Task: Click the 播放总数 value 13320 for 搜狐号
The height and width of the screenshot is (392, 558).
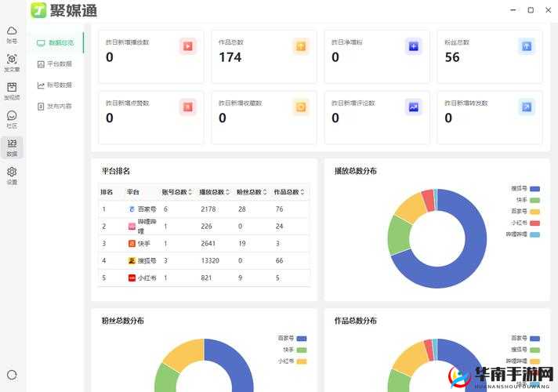Action: pos(210,260)
